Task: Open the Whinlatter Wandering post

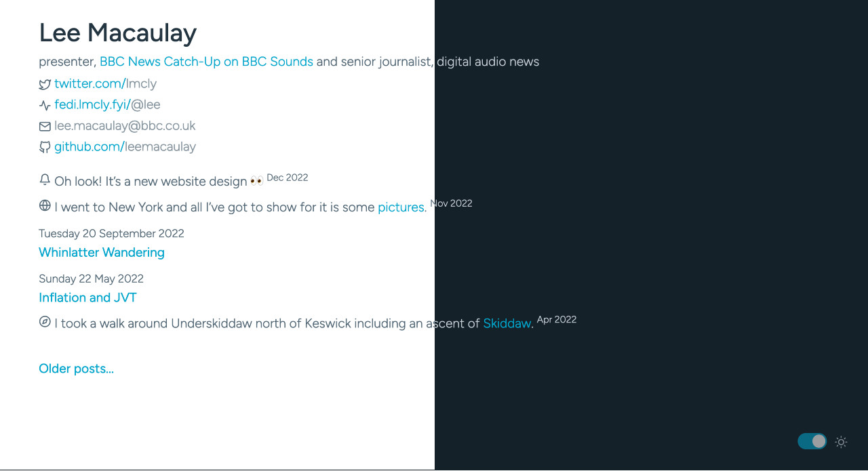Action: click(x=102, y=252)
